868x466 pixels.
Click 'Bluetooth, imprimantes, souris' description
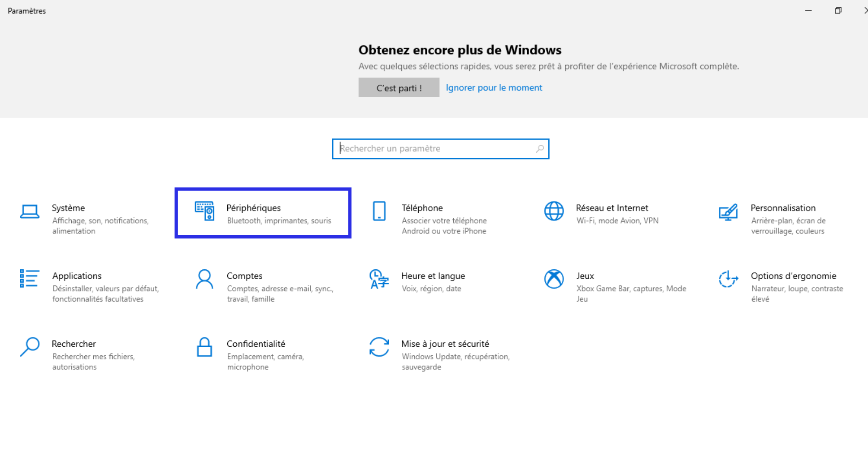(279, 220)
